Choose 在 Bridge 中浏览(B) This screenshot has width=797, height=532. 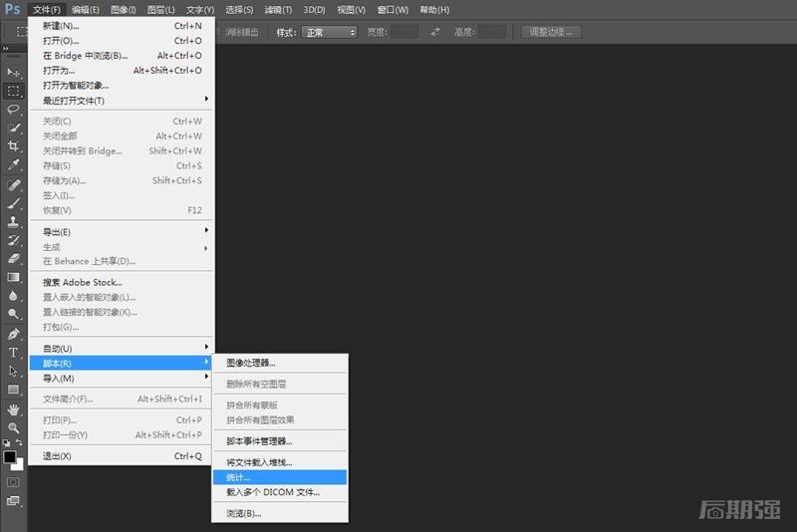122,56
